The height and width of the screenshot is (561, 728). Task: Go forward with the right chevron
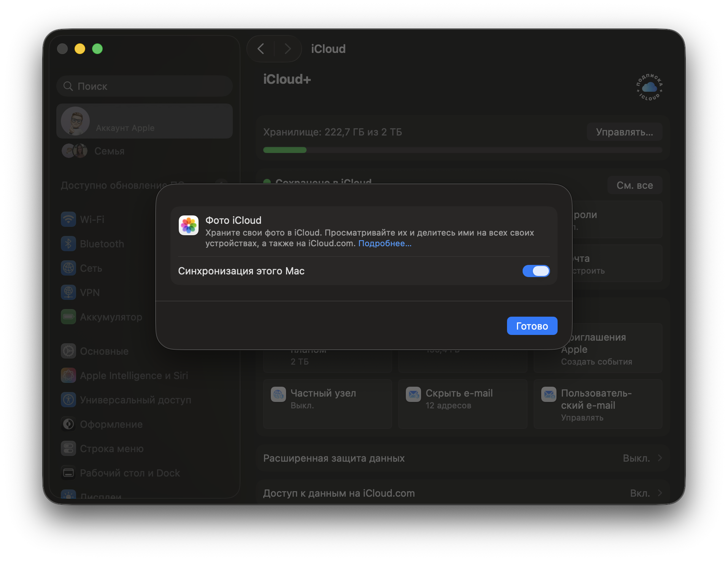[x=288, y=49]
